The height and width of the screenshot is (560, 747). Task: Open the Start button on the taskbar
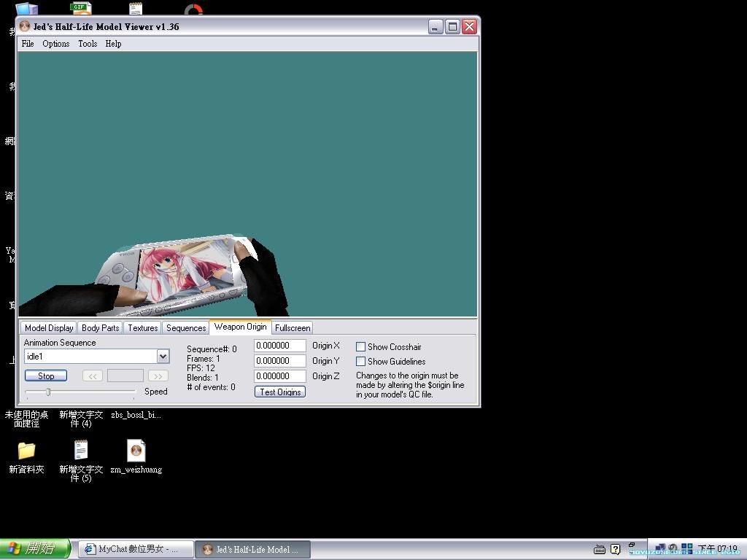[x=35, y=549]
